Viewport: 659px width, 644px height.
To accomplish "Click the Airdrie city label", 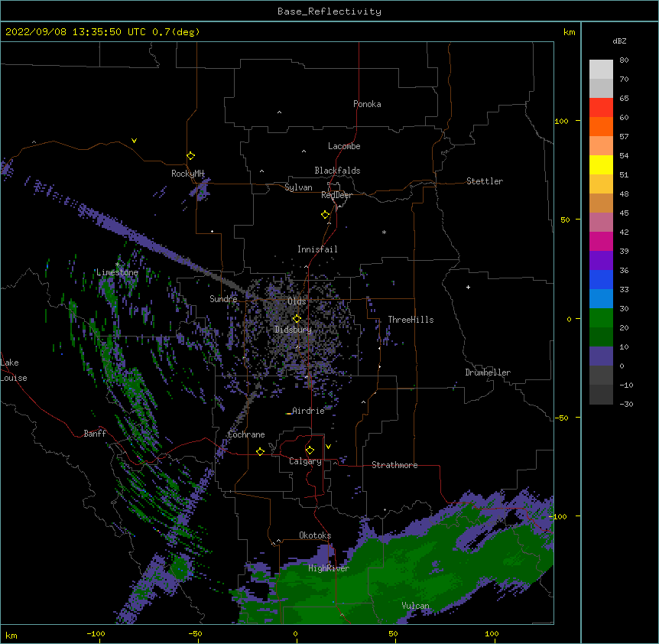I will click(308, 411).
